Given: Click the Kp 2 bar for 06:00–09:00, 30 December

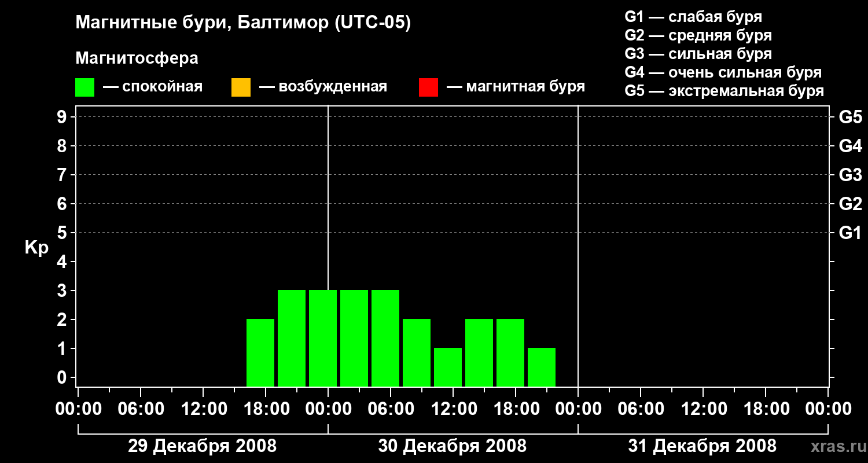Looking at the screenshot, I should coord(417,352).
